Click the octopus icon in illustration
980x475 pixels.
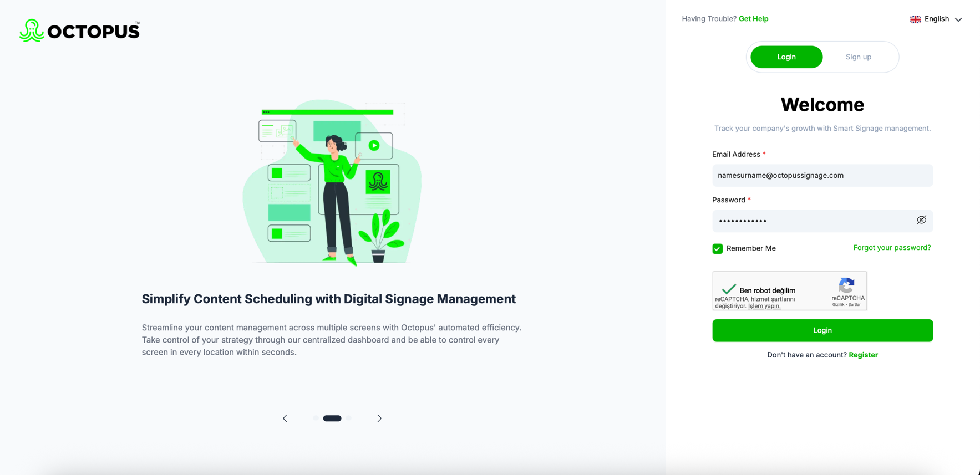[x=378, y=182]
